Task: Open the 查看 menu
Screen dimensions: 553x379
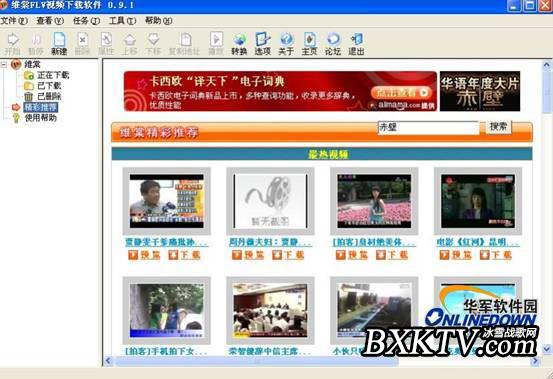Action: click(x=50, y=21)
